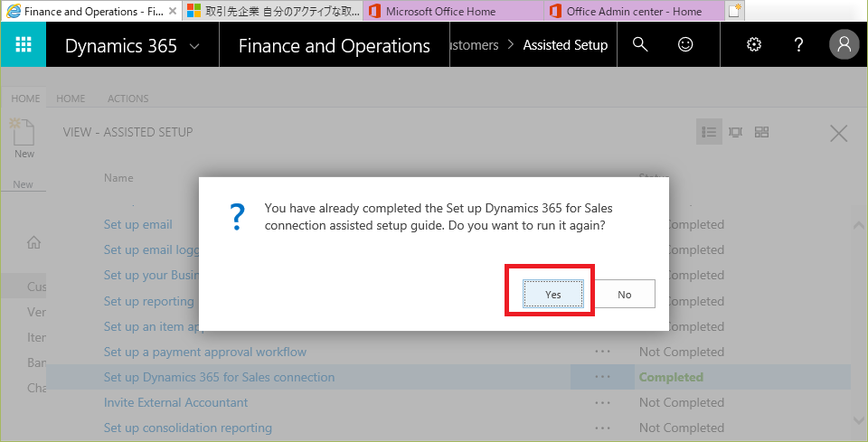The image size is (868, 442).
Task: Open the search magnifier icon
Action: [640, 45]
